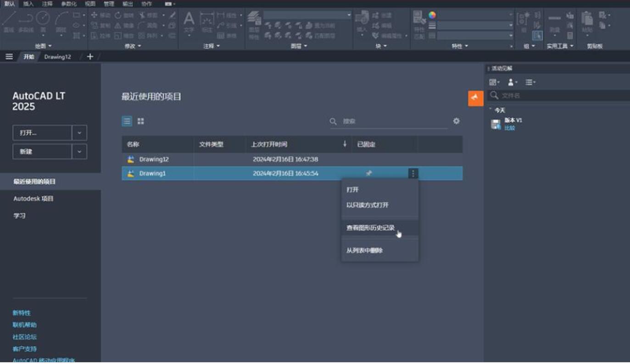Open Layer Properties (图层特性)

click(254, 25)
